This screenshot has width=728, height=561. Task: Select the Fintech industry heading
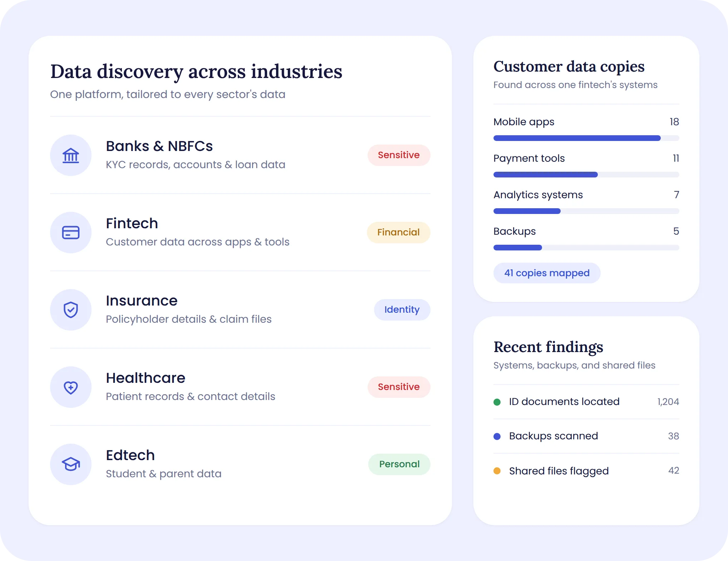(x=132, y=224)
